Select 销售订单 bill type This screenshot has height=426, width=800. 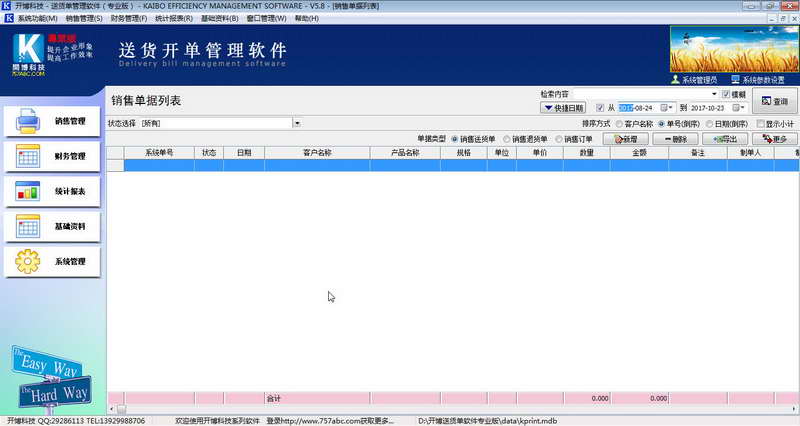pyautogui.click(x=559, y=139)
